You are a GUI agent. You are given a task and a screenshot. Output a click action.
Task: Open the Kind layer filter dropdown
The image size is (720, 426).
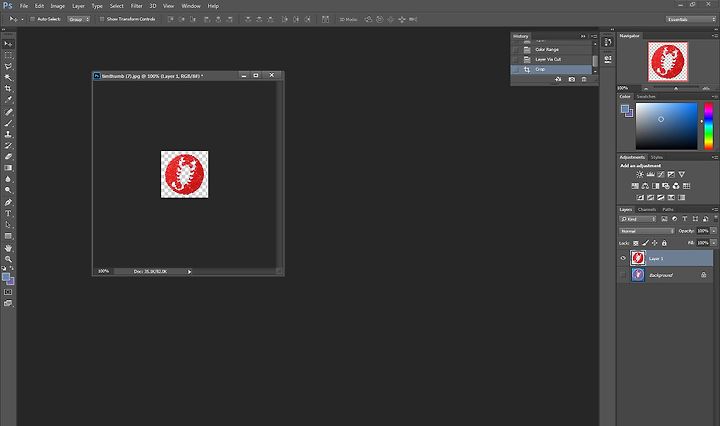click(x=638, y=219)
